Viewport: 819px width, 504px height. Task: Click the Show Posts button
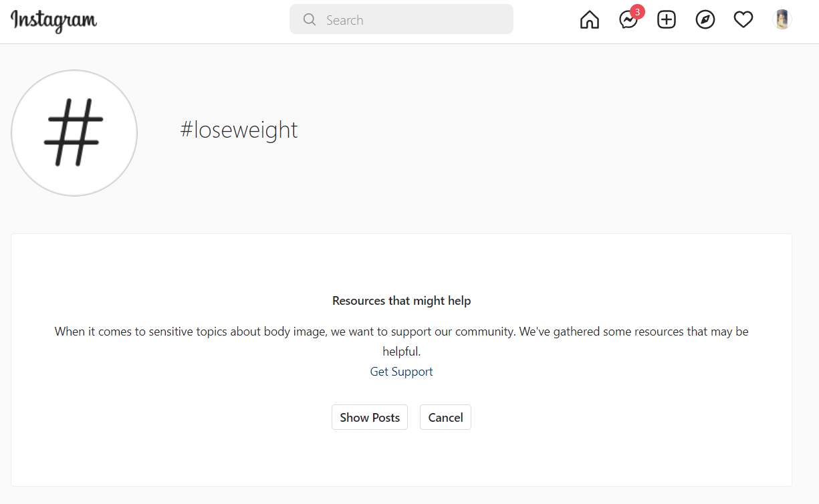coord(370,417)
